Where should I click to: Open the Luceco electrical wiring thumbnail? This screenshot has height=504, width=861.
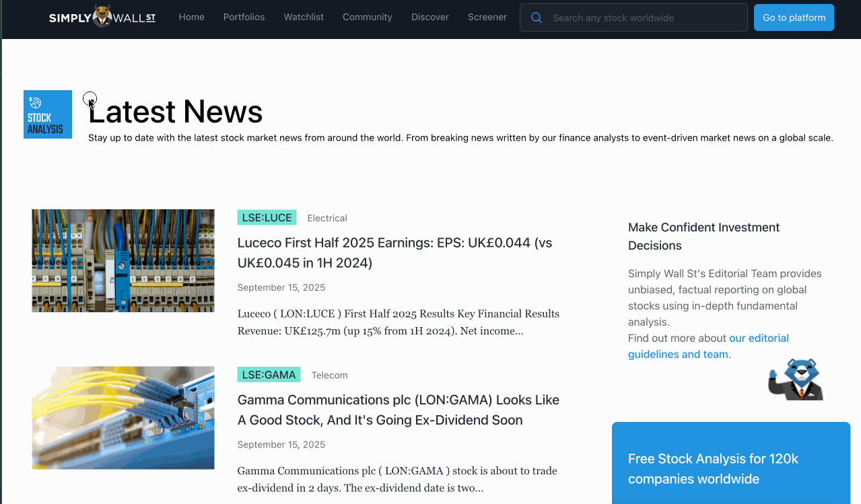point(123,260)
